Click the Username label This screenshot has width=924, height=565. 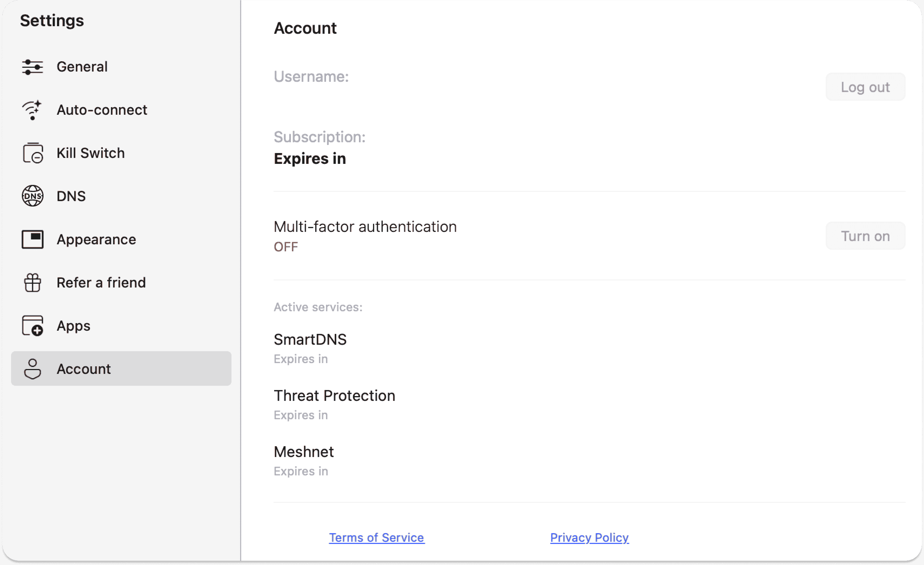(311, 76)
